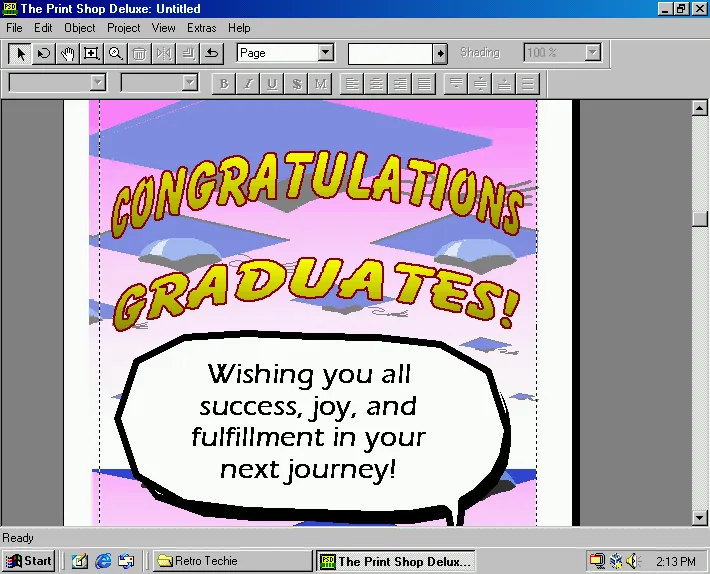Click the display monitor tray icon

point(597,561)
